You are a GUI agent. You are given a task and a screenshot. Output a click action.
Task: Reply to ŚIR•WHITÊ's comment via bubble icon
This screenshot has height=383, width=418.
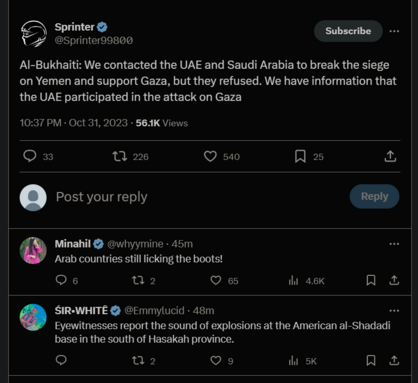click(x=61, y=360)
